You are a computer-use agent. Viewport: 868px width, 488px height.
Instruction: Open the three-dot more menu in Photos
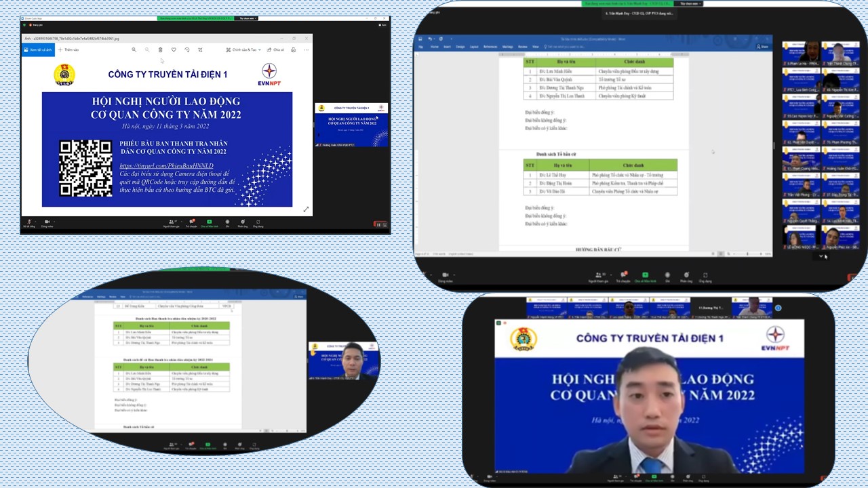(307, 49)
